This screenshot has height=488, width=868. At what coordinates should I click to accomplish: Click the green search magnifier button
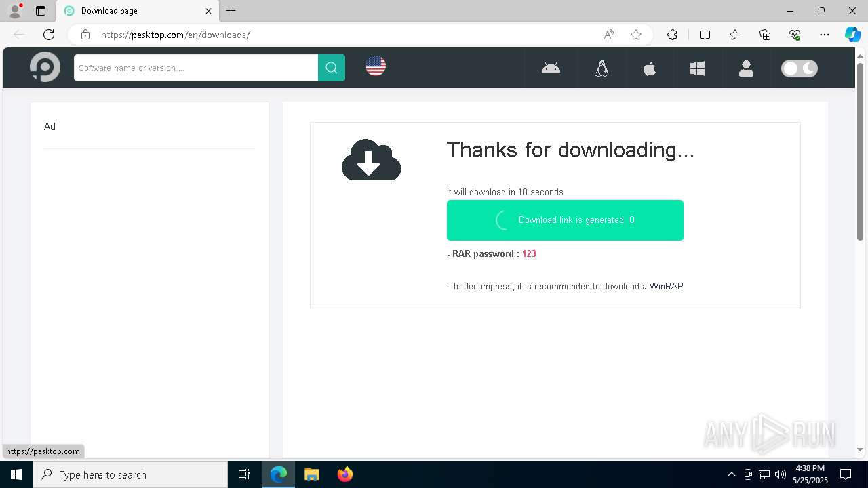point(332,68)
